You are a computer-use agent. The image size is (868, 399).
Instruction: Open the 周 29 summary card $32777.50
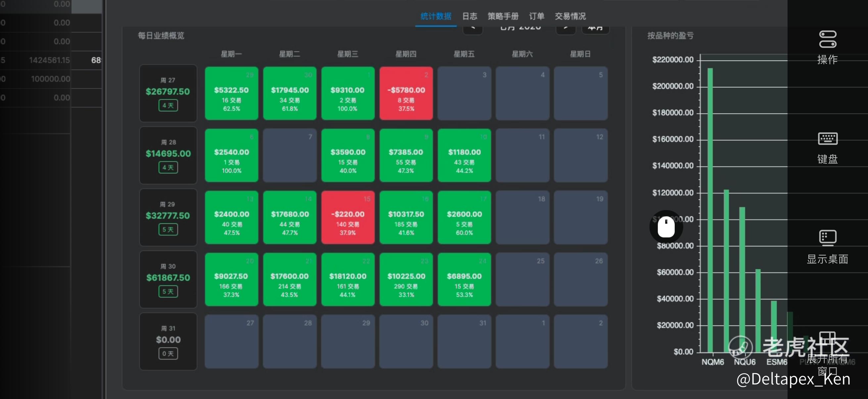coord(168,217)
